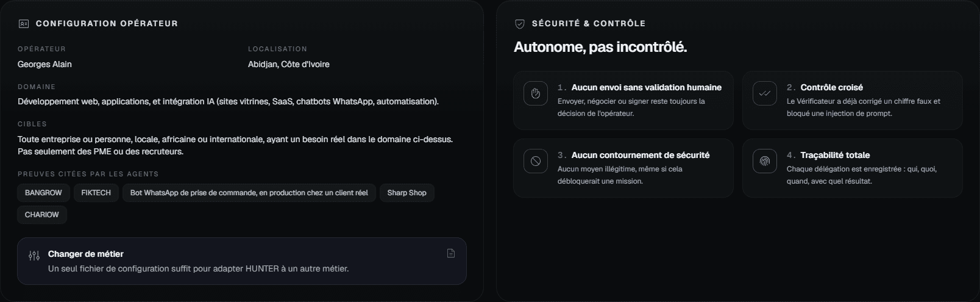Click the operator ID card icon
The width and height of the screenshot is (980, 302).
point(24,24)
